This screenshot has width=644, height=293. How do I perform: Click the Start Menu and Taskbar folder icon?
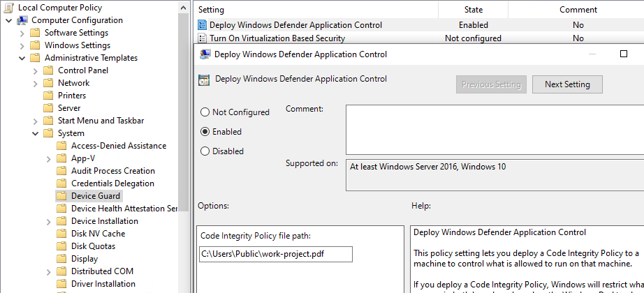pos(48,121)
